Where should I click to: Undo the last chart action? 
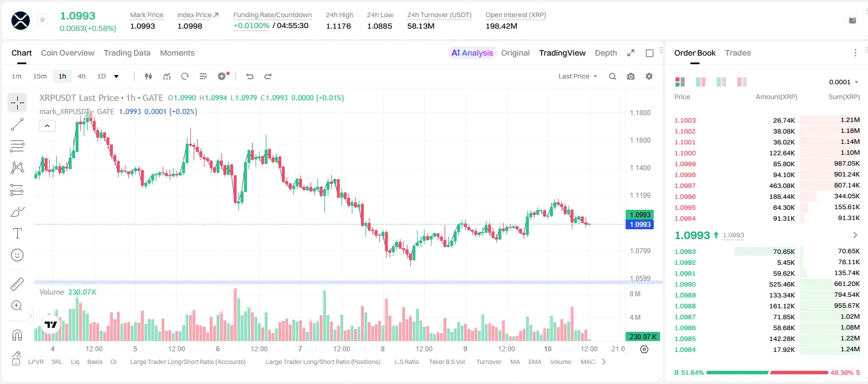tap(249, 76)
